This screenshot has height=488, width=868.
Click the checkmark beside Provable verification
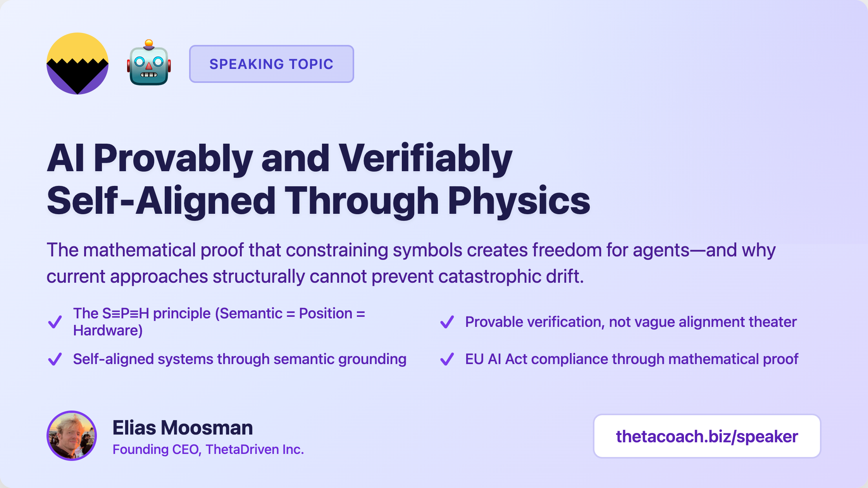447,322
